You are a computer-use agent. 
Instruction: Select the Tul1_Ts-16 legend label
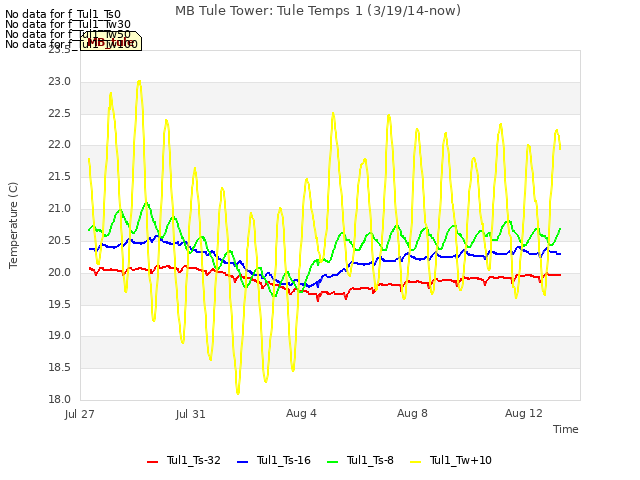point(284,460)
